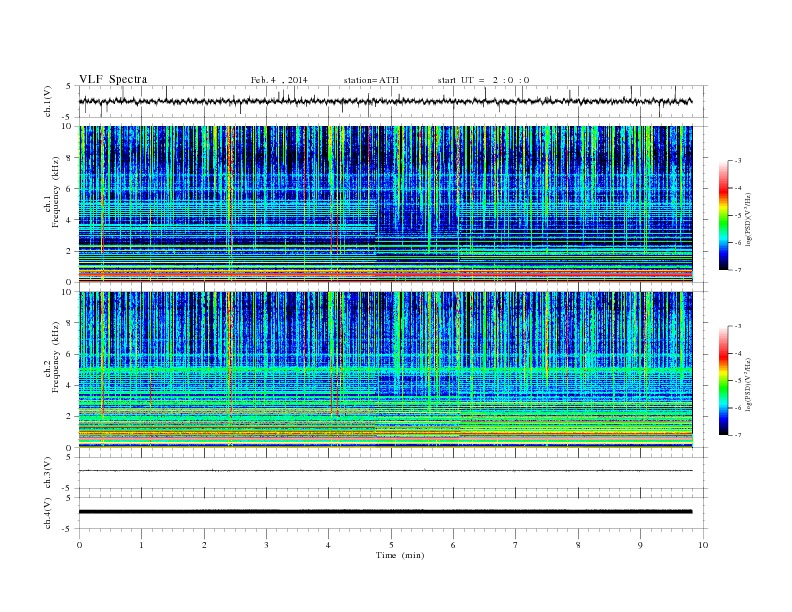The image size is (792, 612).
Task: Click the 'ch.3(V)' axis label
Action: click(48, 473)
